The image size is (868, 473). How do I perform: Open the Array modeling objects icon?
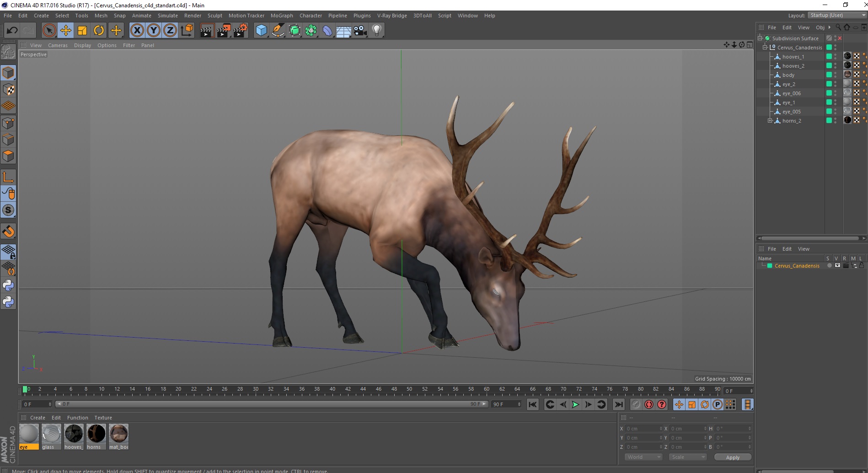(311, 31)
